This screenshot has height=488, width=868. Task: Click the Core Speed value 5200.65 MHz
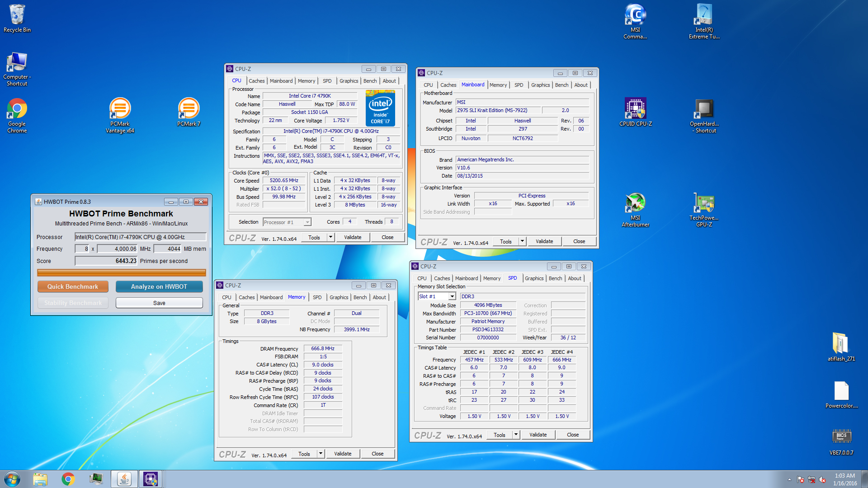pyautogui.click(x=284, y=181)
